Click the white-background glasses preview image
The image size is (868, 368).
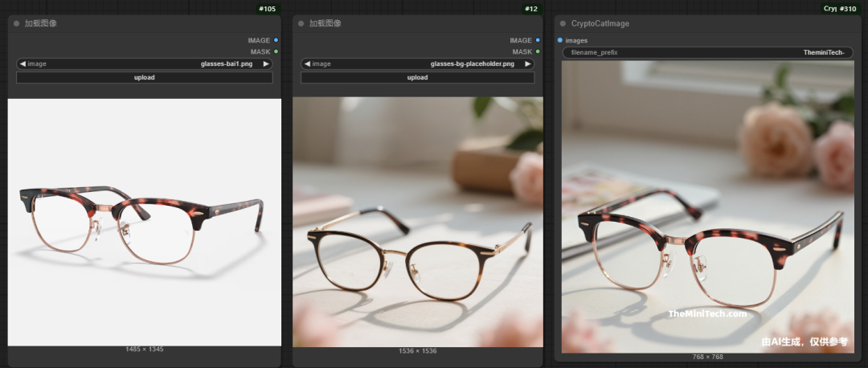[145, 222]
